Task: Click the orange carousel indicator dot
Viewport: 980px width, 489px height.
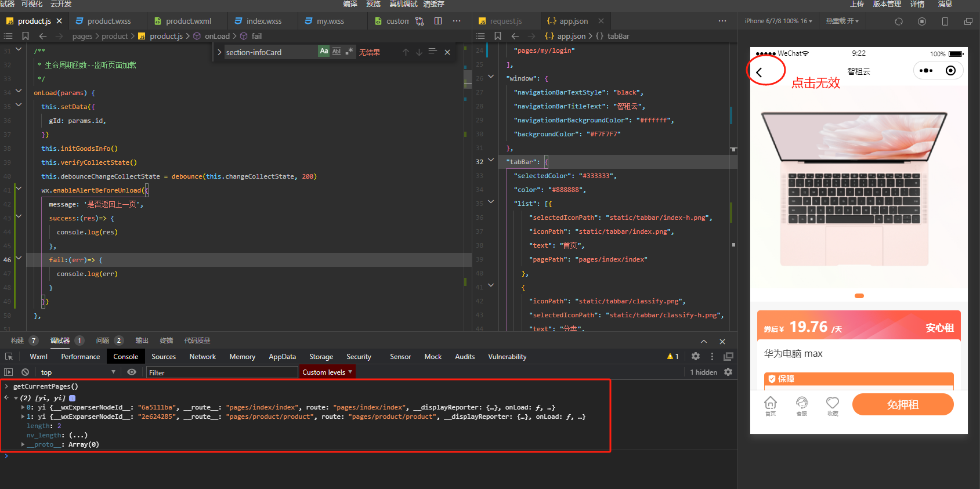Action: [x=859, y=296]
